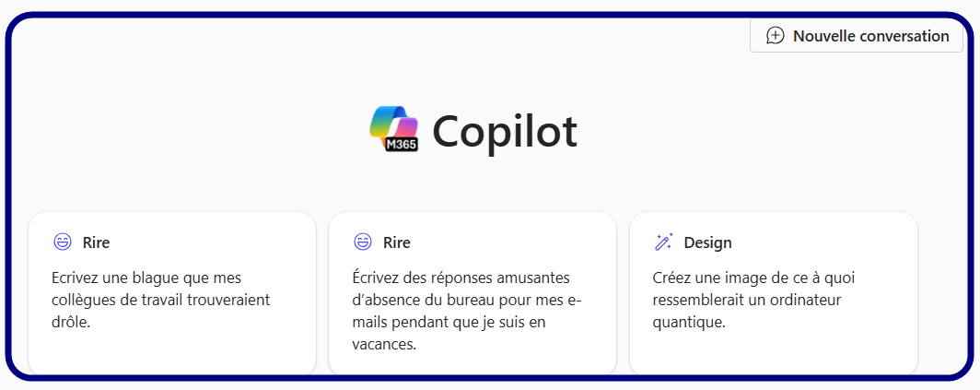This screenshot has height=390, width=980.
Task: Open the quantum computer image prompt card
Action: pyautogui.click(x=773, y=293)
